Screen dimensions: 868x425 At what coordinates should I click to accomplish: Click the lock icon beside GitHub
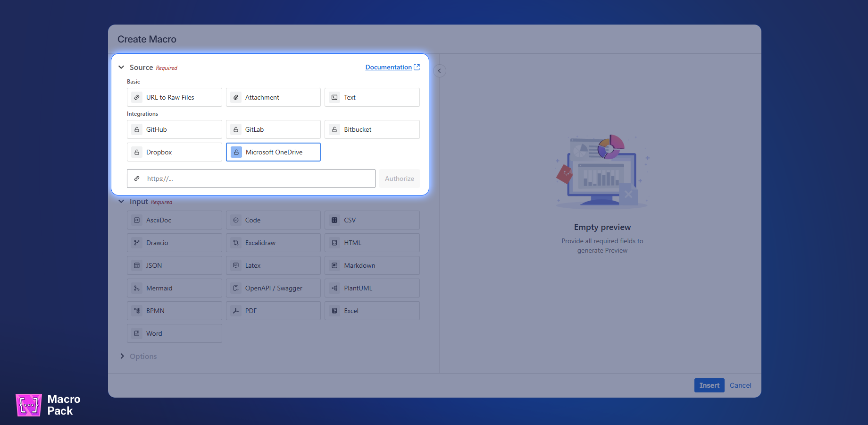pyautogui.click(x=137, y=129)
